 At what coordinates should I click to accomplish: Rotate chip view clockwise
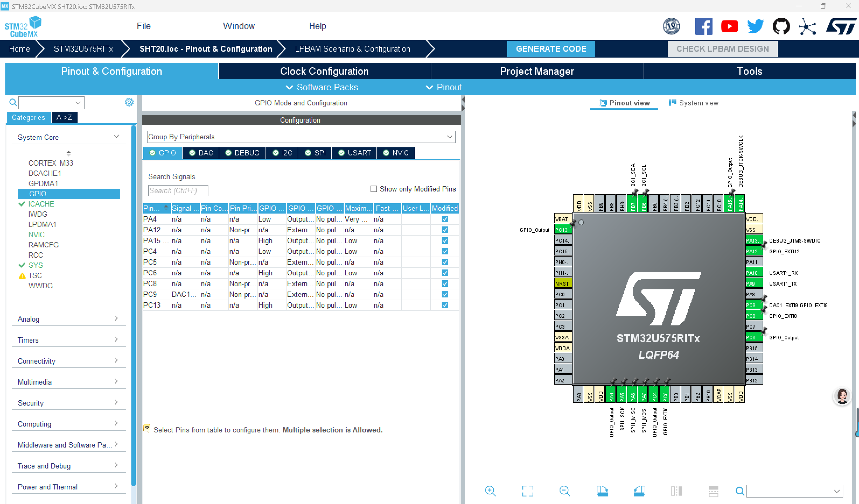(x=602, y=491)
